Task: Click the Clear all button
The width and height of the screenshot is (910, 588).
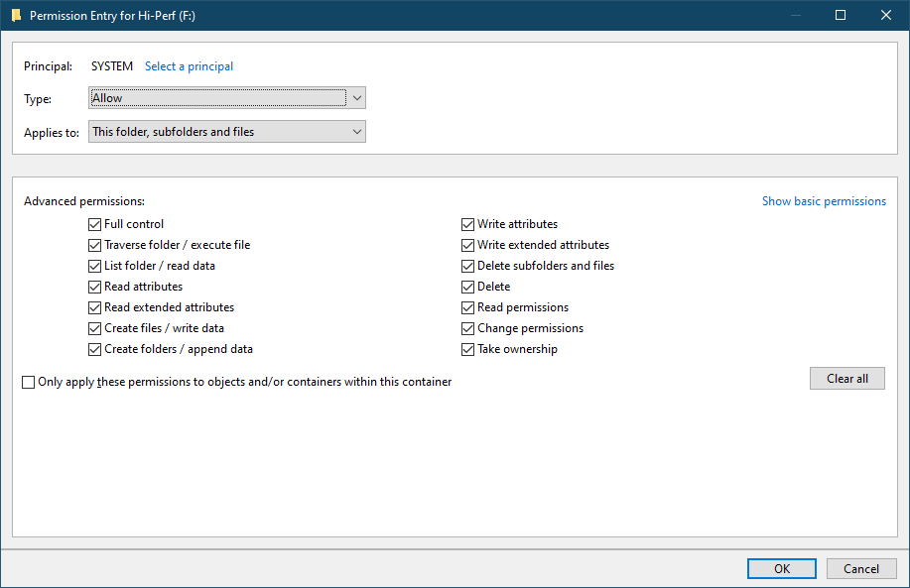Action: (847, 378)
